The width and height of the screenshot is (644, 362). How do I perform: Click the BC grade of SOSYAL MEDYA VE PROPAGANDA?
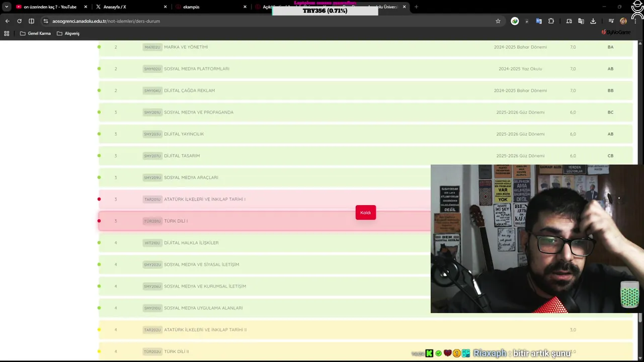pos(610,112)
